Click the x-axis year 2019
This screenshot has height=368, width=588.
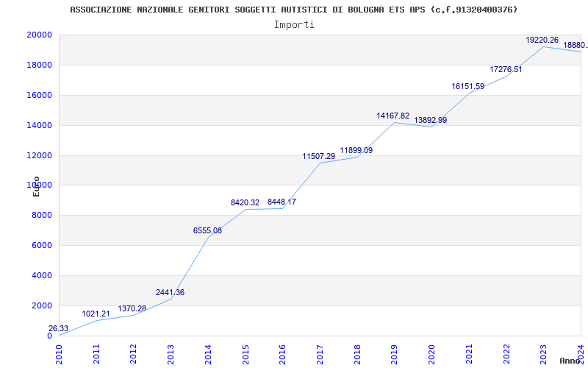(x=394, y=355)
